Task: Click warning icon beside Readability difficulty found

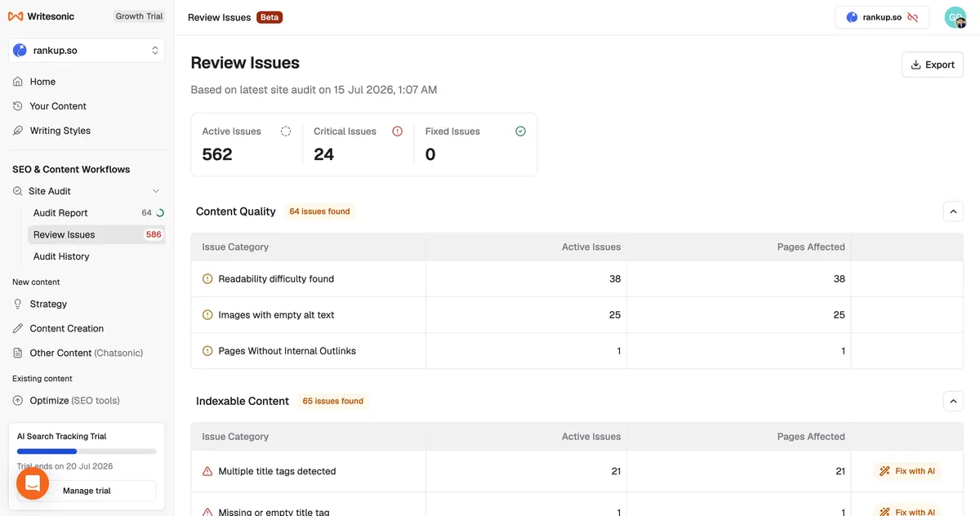Action: [x=207, y=278]
